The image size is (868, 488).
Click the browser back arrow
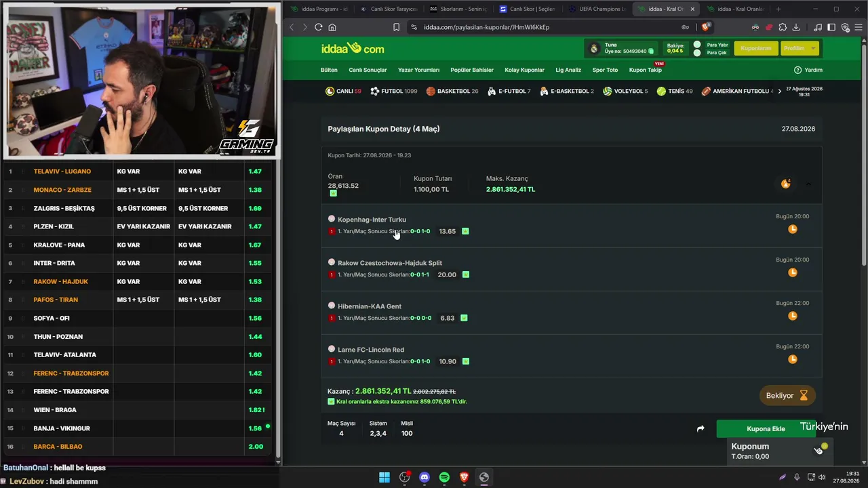coord(292,27)
